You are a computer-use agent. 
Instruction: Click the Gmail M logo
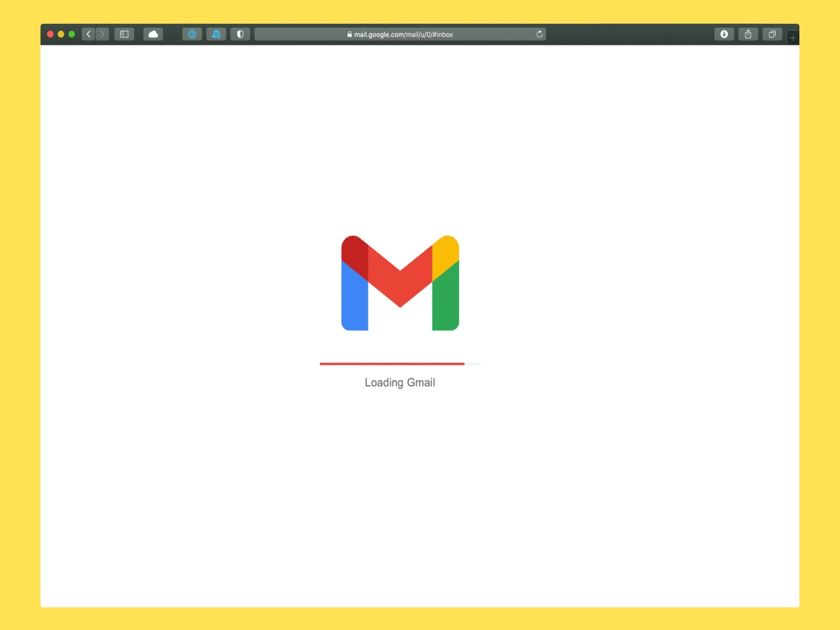tap(400, 283)
